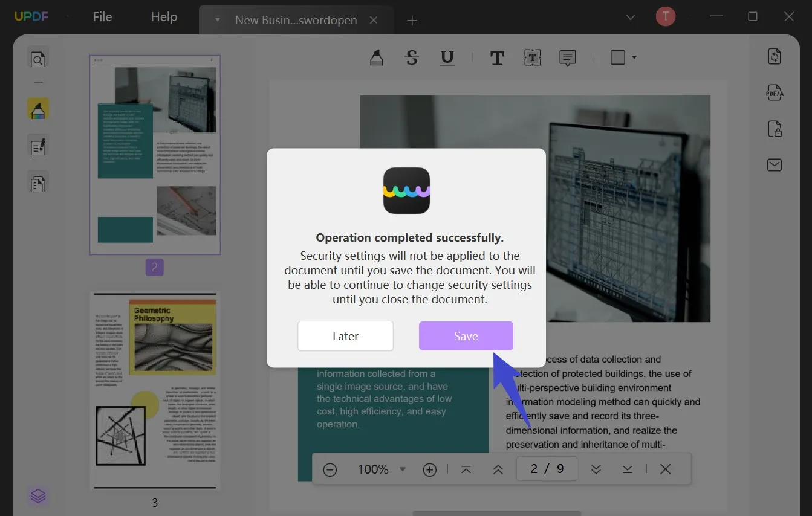Click the horizontal scrollbar at window bottom
Image resolution: width=812 pixels, height=516 pixels.
pos(497,513)
